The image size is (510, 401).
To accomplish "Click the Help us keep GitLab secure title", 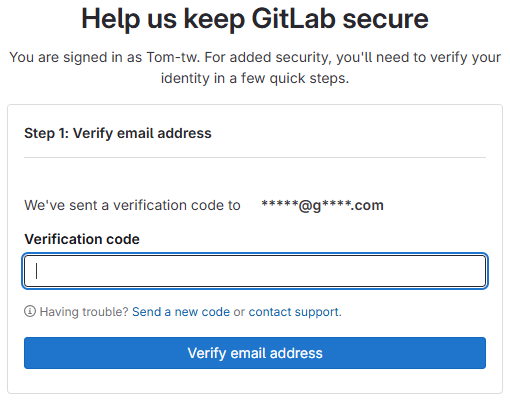I will pyautogui.click(x=255, y=19).
